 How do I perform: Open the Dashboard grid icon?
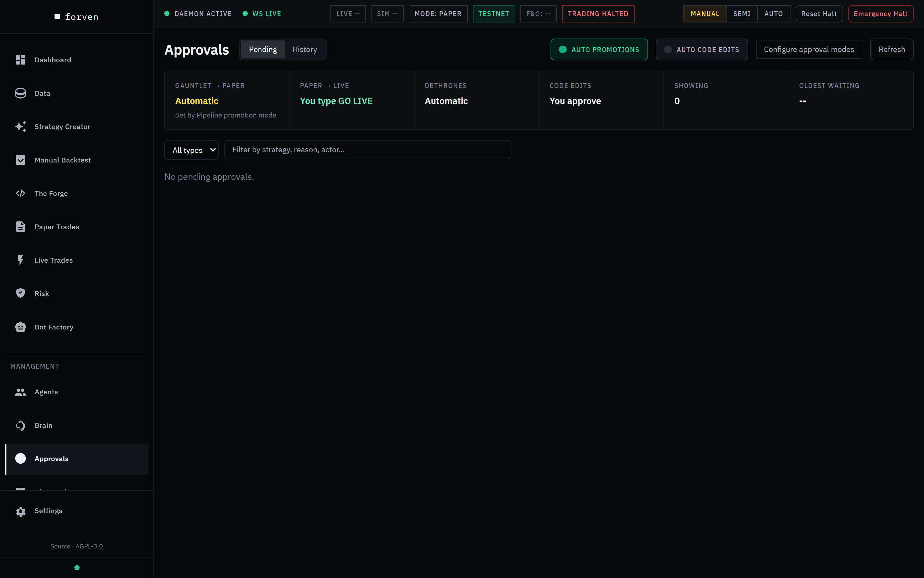point(21,60)
